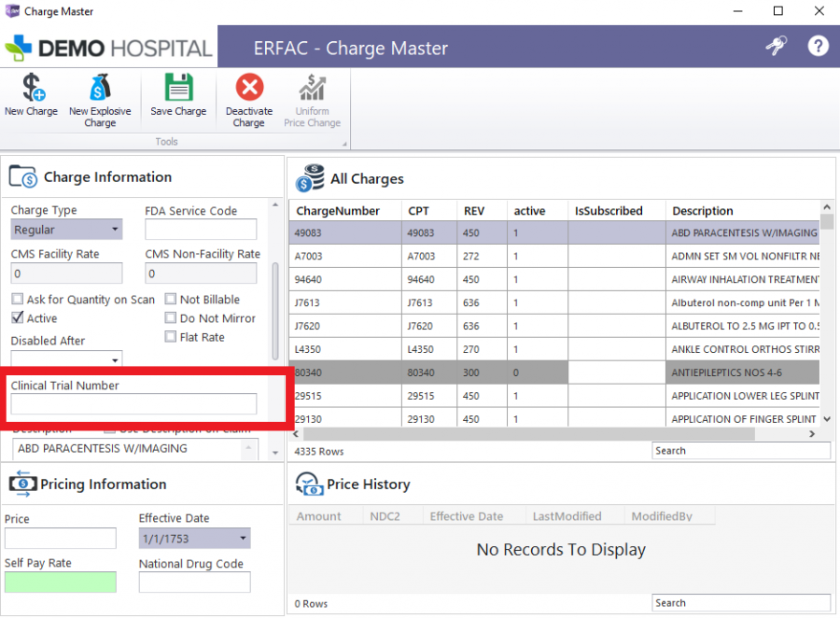Screen dimensions: 840x618
Task: Select charge row L4350
Action: 553,349
